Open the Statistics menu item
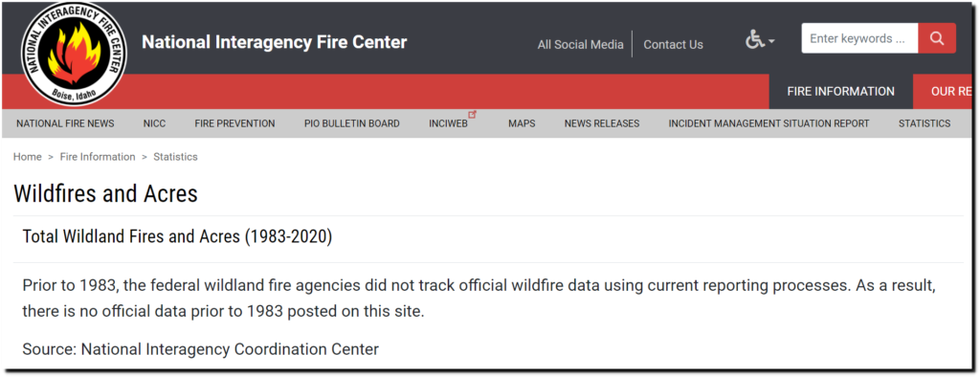Viewport: 980px width, 377px height. [x=924, y=123]
